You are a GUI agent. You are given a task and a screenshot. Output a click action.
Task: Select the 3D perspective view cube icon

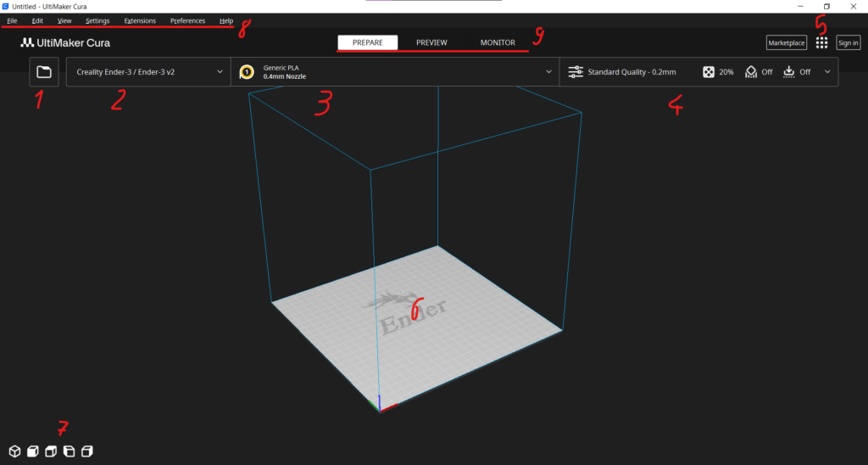coord(15,451)
